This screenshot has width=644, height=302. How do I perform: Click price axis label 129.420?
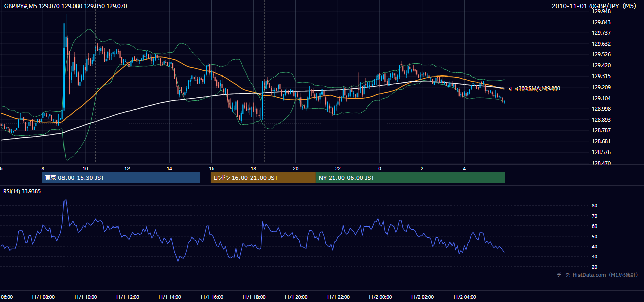pyautogui.click(x=602, y=65)
